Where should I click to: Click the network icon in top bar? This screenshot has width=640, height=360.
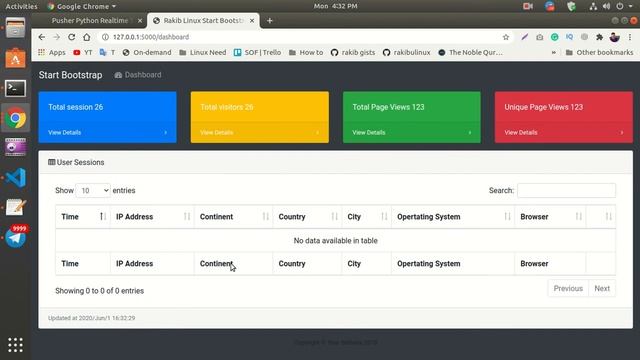[x=593, y=6]
